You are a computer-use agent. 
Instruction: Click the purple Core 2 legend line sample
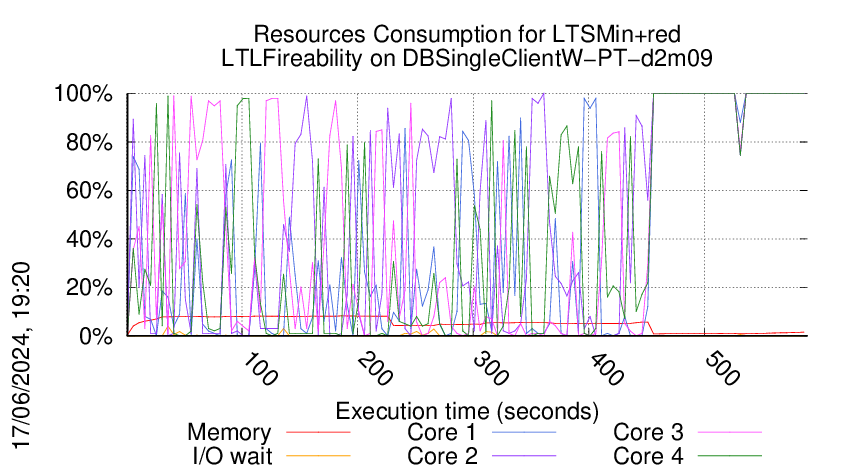[x=524, y=456]
